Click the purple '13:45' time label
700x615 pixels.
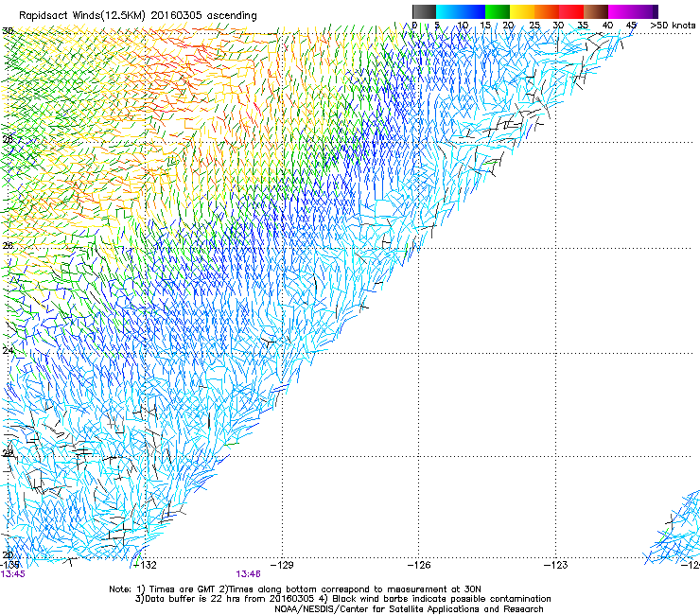(13, 574)
